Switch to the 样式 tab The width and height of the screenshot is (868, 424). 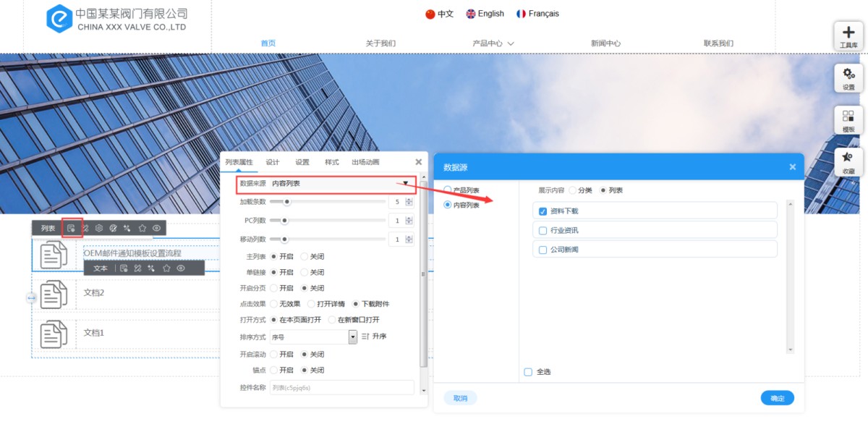click(331, 162)
